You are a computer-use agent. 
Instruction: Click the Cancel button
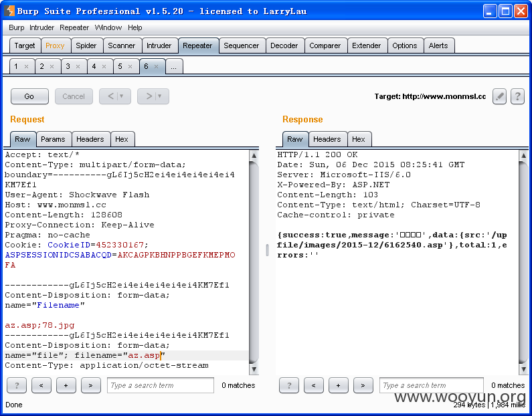coord(74,96)
